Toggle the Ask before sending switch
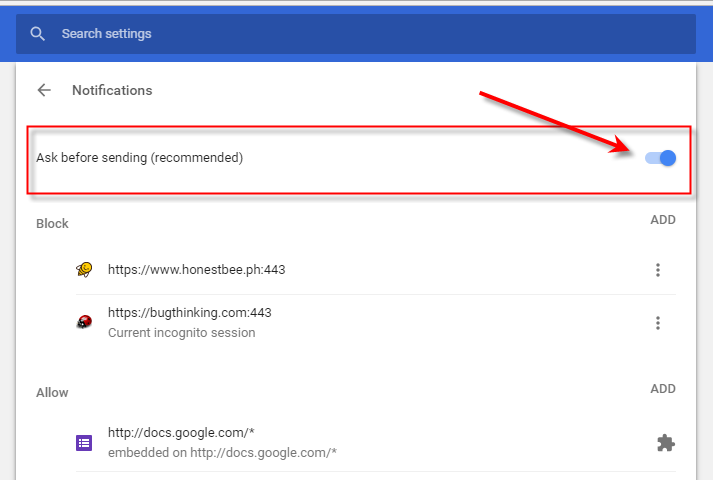This screenshot has width=713, height=480. tap(660, 158)
